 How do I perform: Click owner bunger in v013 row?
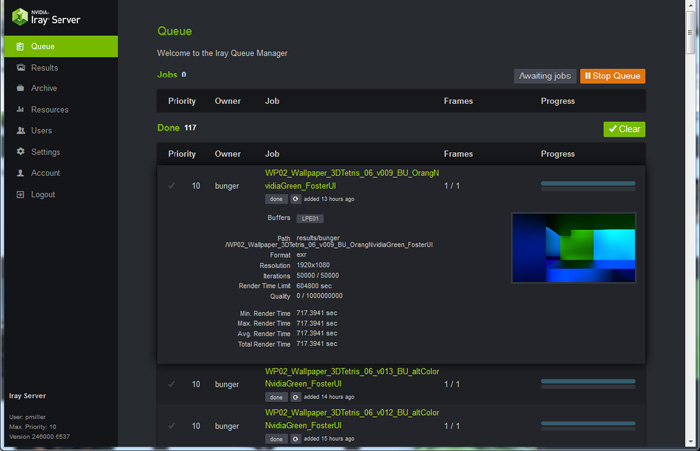227,384
